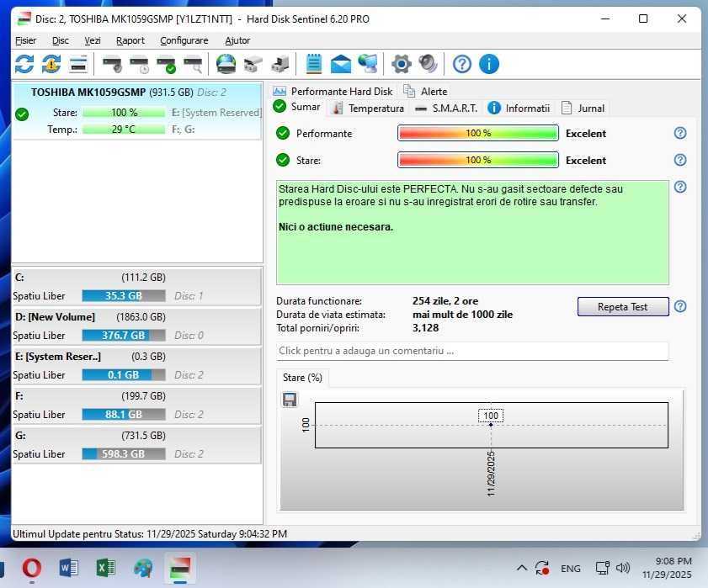Image resolution: width=708 pixels, height=588 pixels.
Task: Click the Stare 100 % gradient bar in Sumar
Action: (477, 160)
